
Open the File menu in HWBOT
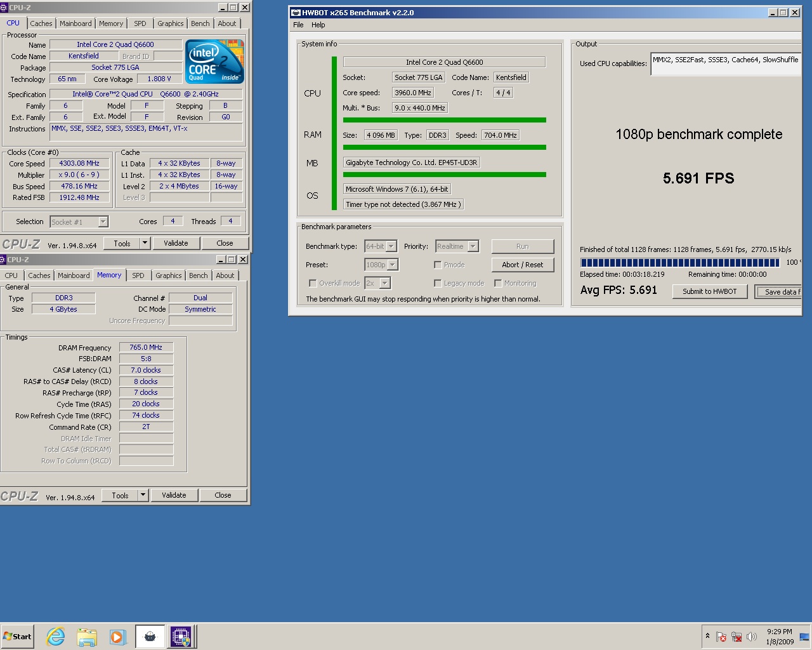tap(298, 25)
